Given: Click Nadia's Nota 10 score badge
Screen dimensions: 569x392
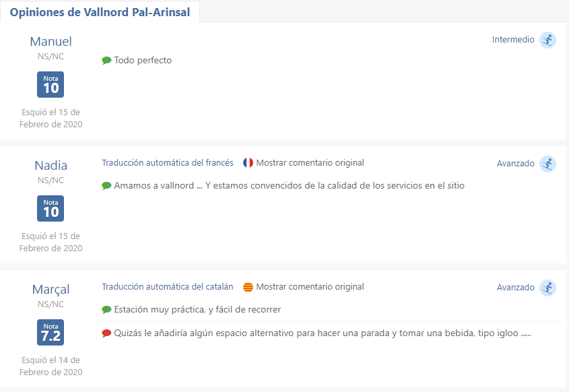Looking at the screenshot, I should point(51,208).
